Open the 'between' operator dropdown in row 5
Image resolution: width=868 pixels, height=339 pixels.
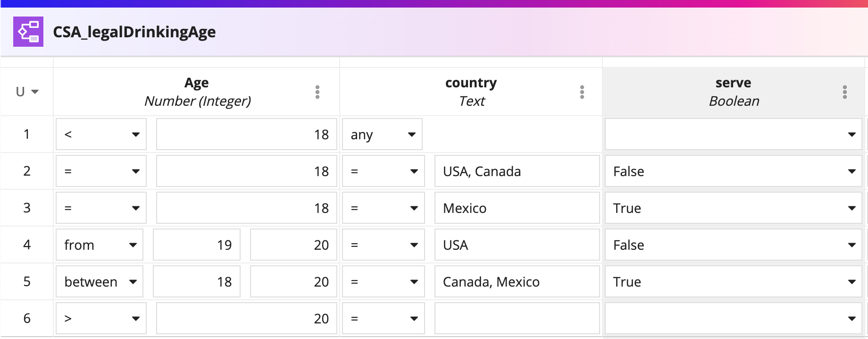tap(100, 282)
